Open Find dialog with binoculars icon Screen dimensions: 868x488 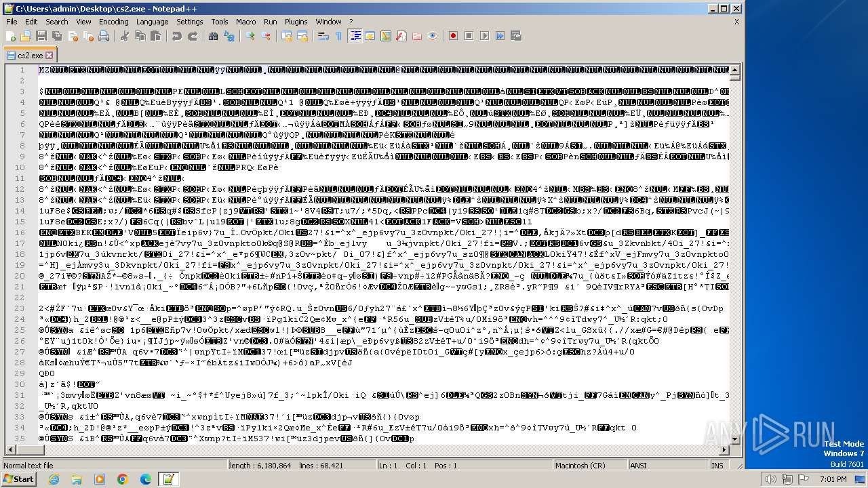coord(214,36)
